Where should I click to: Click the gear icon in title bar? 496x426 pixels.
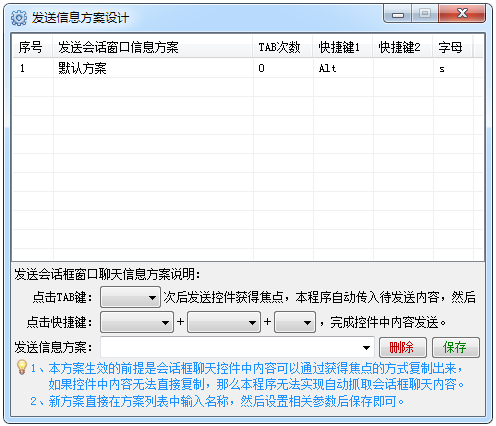(x=18, y=18)
